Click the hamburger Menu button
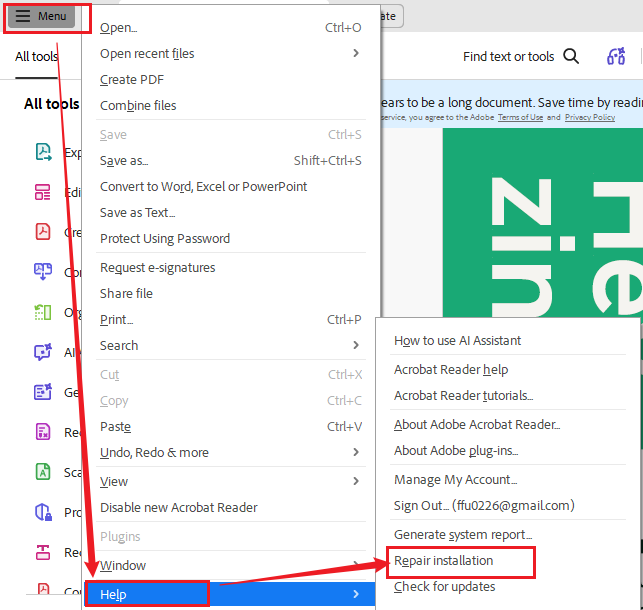 click(x=41, y=16)
